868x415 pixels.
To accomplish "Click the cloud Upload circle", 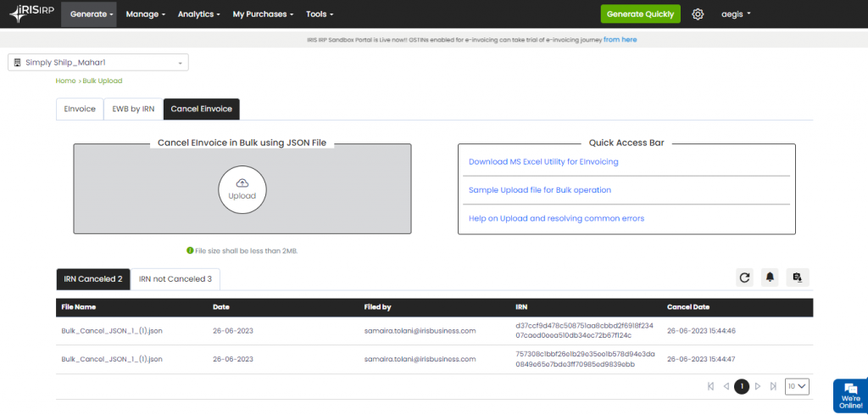I will tap(242, 188).
